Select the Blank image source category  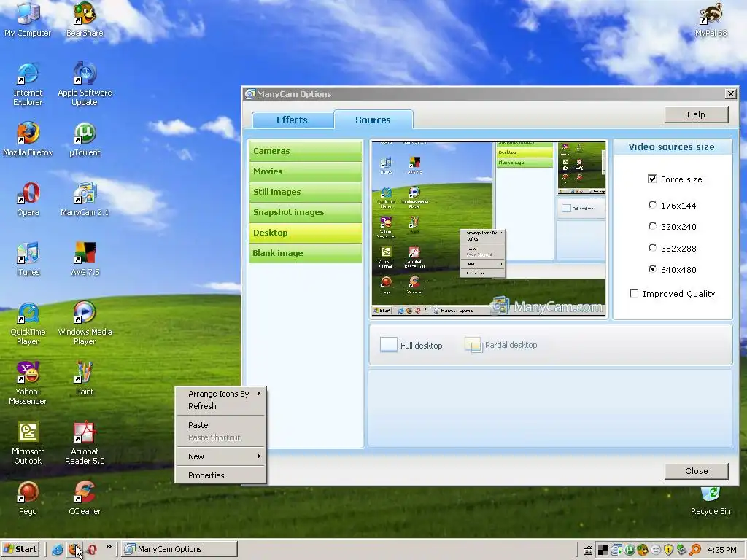click(306, 253)
